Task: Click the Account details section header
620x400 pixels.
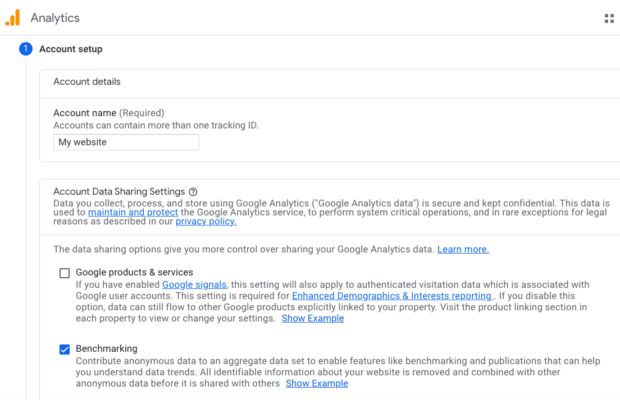Action: [x=87, y=82]
